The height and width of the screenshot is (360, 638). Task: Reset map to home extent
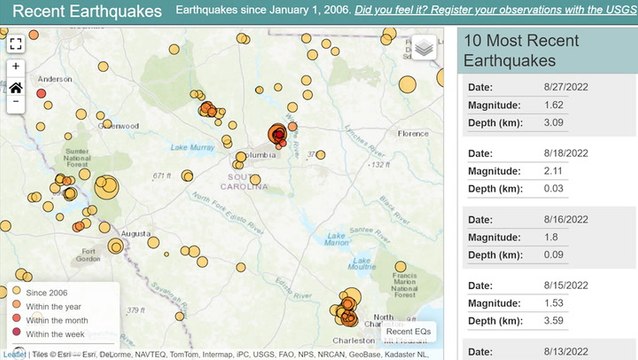[x=16, y=87]
